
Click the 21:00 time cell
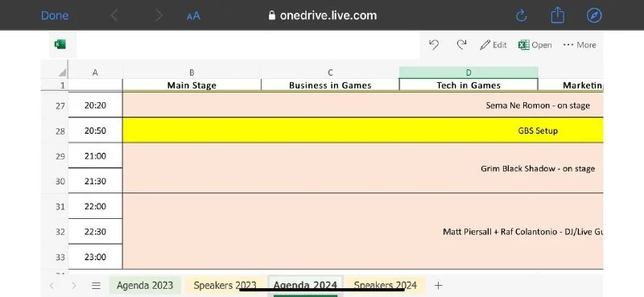click(95, 155)
